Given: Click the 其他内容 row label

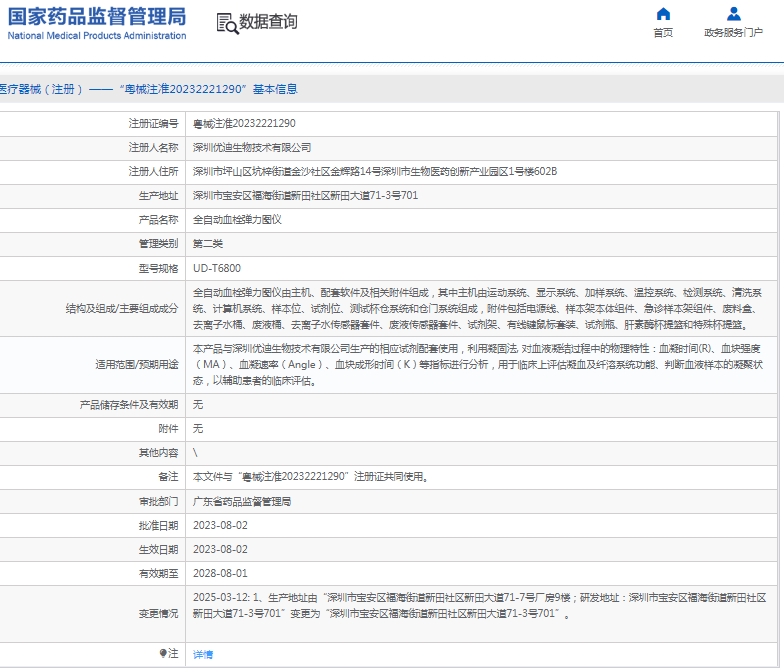Looking at the screenshot, I should click(x=158, y=452).
